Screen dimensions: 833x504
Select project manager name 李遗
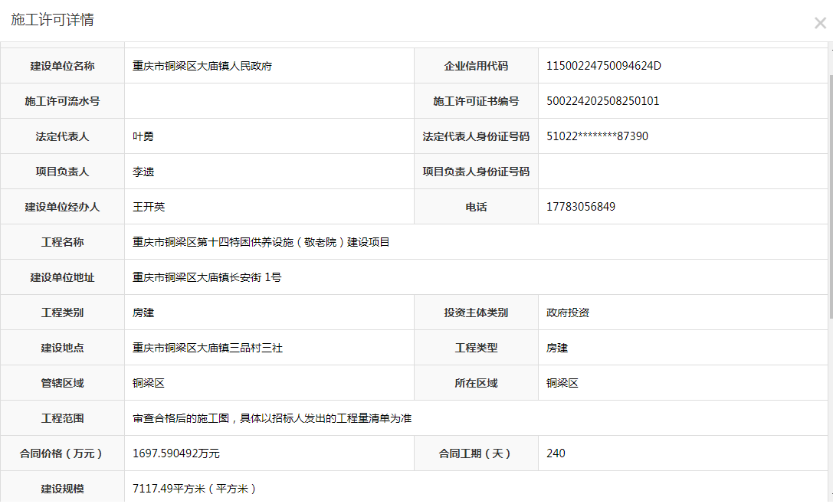143,172
